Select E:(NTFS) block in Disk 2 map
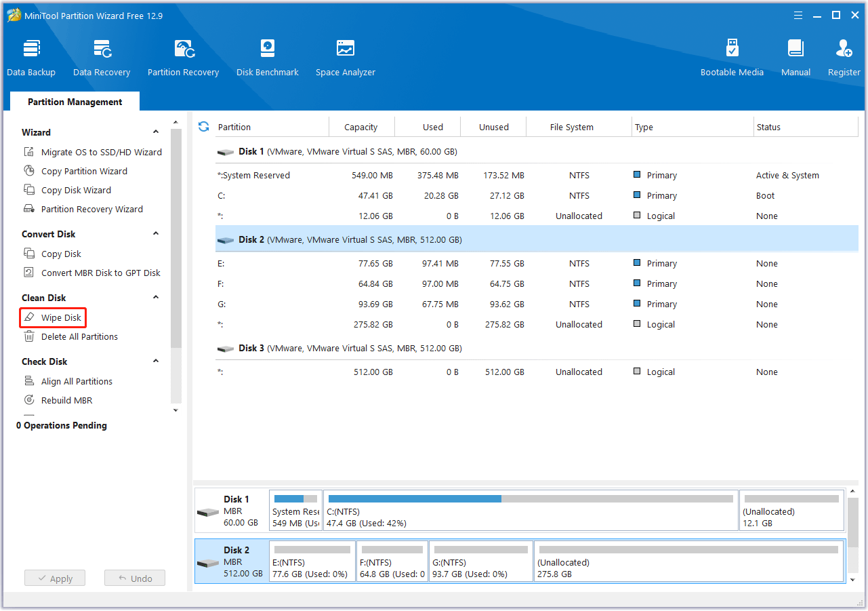Screen dimensions: 868x611 pos(312,561)
